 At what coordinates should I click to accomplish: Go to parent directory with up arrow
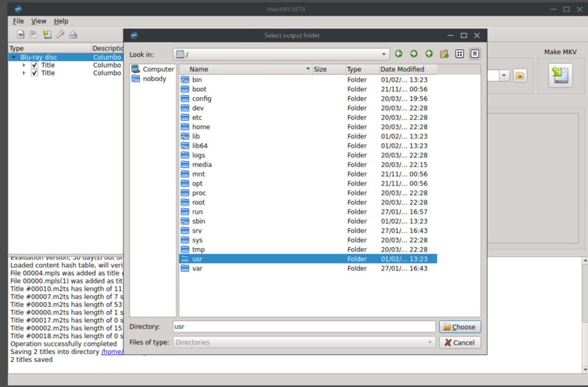429,54
